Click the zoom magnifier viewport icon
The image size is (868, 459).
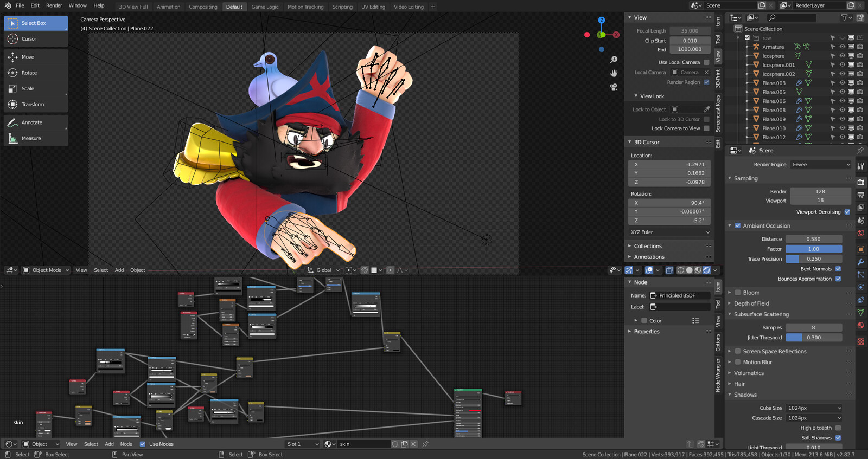(614, 60)
